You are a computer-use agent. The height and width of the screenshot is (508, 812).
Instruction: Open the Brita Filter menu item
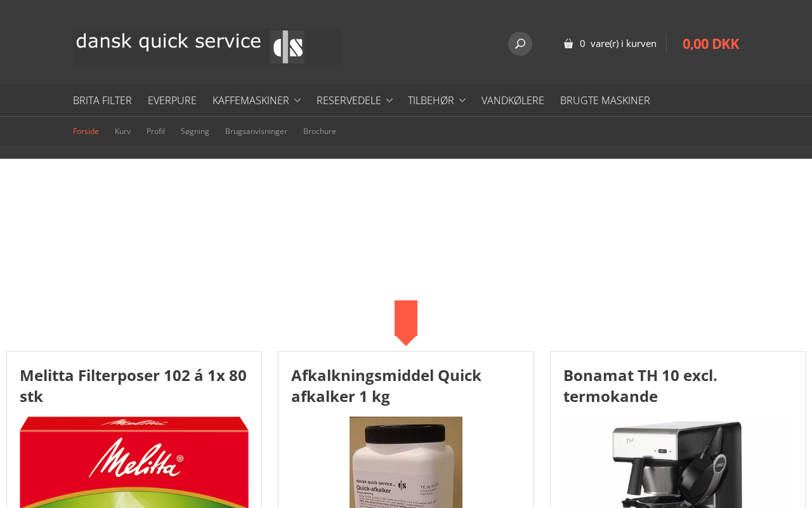point(102,100)
